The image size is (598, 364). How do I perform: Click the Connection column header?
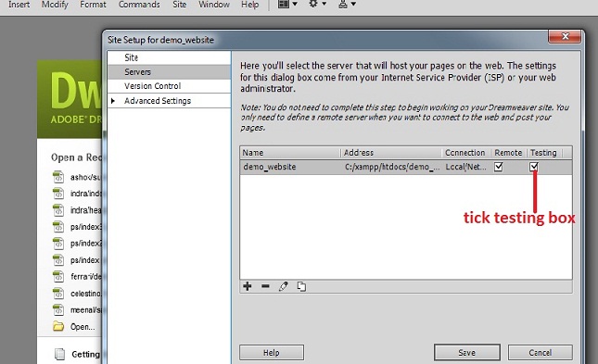[466, 153]
